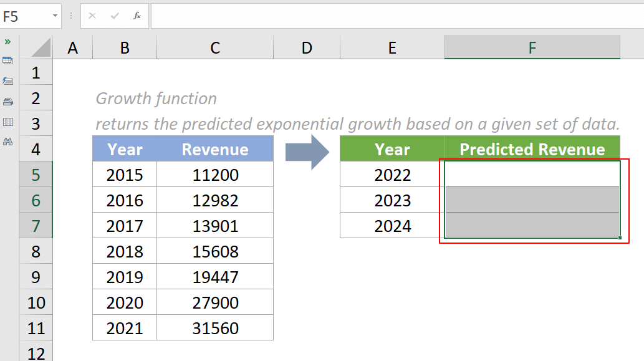Click the stacked sheets icon in sidebar
The height and width of the screenshot is (361, 644).
[x=8, y=101]
